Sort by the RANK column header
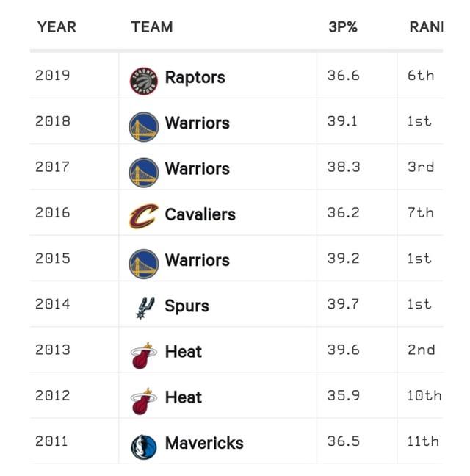 coord(426,27)
